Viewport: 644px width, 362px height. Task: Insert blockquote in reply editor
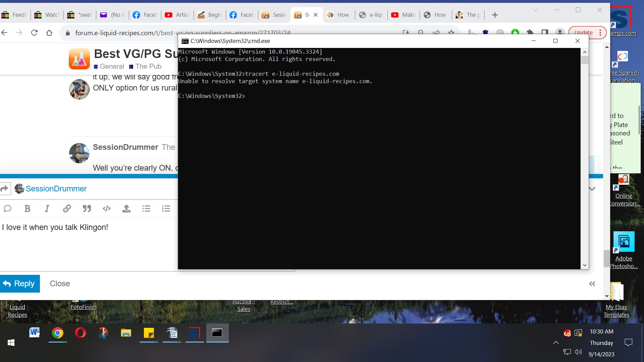coord(87,209)
